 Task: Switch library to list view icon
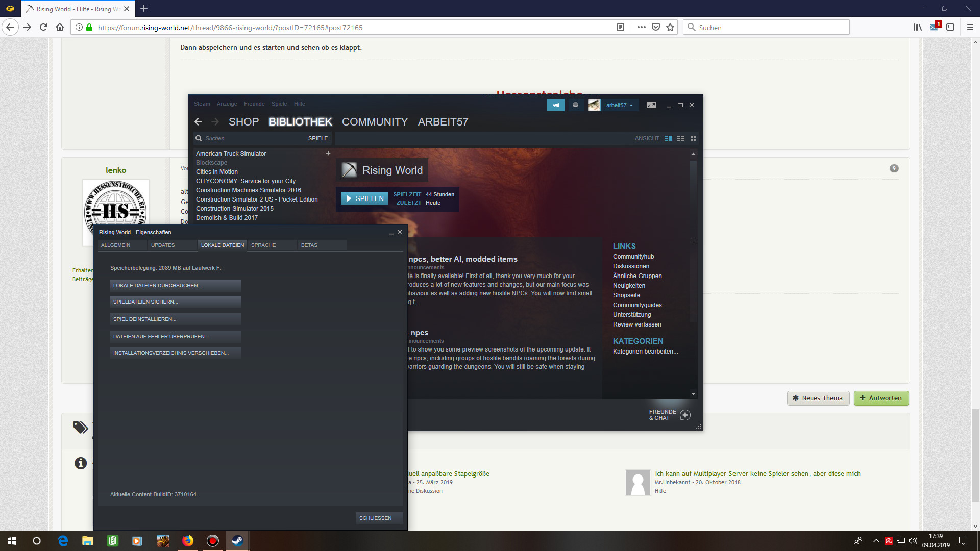pos(680,138)
